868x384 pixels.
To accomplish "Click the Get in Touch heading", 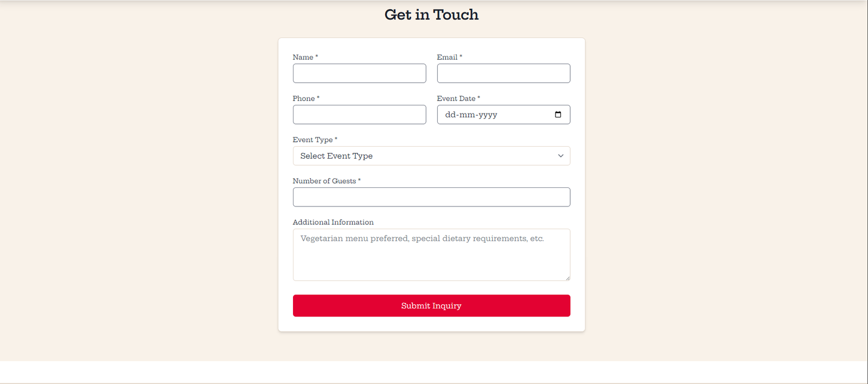I will coord(431,15).
